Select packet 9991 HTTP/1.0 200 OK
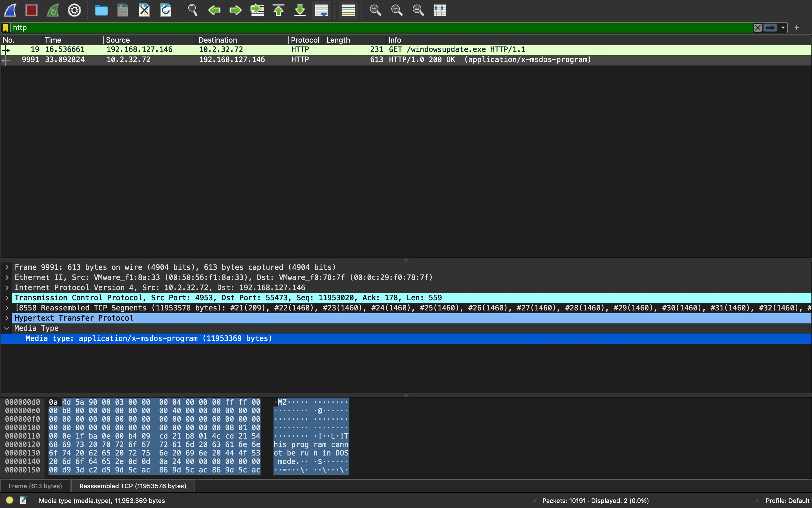Image resolution: width=812 pixels, height=508 pixels. pos(406,60)
